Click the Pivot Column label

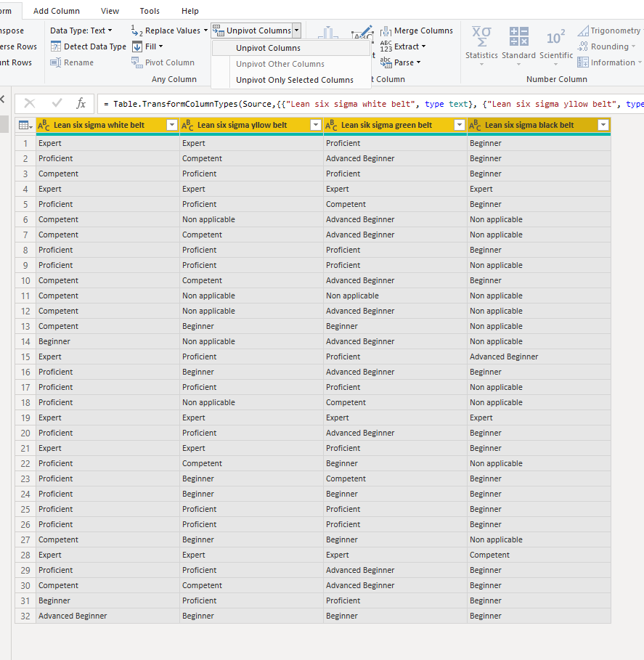pyautogui.click(x=170, y=62)
